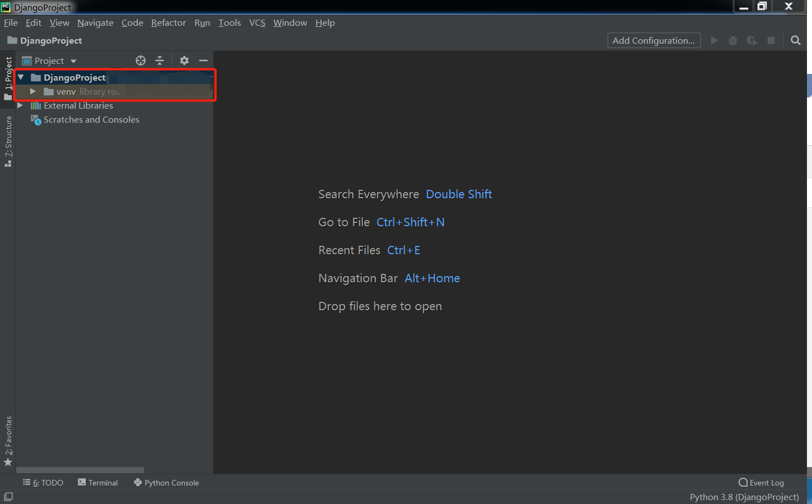Open the Refactor menu

(169, 22)
